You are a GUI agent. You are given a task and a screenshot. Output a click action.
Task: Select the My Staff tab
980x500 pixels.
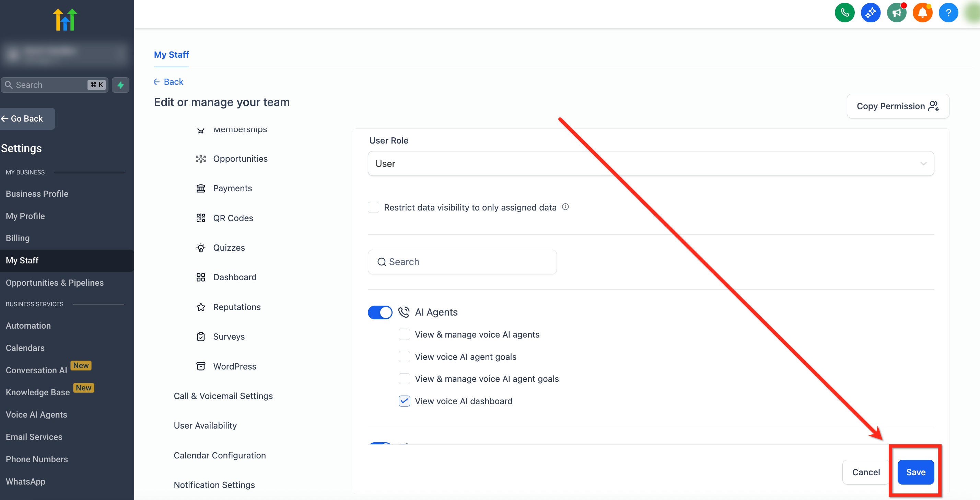(171, 55)
